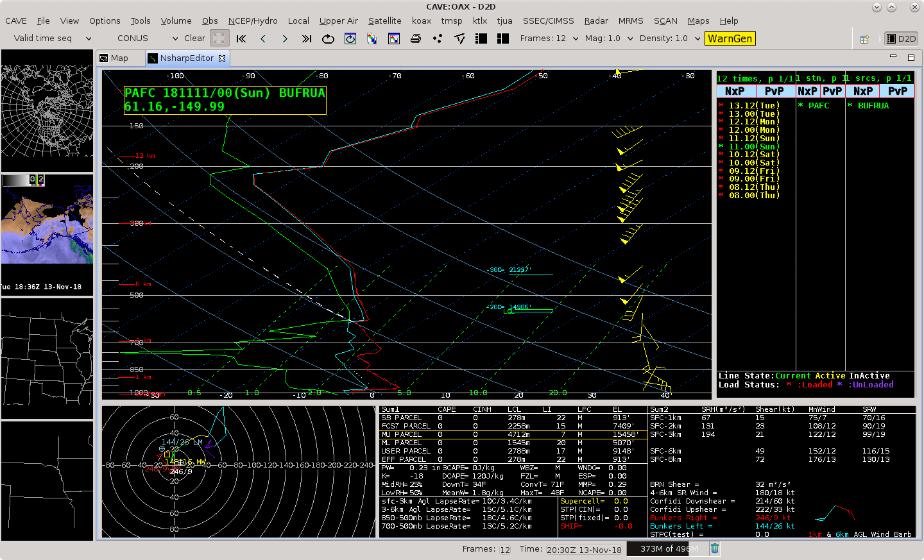Open the NCEP/Hydro menu
This screenshot has height=560, width=924.
(253, 21)
